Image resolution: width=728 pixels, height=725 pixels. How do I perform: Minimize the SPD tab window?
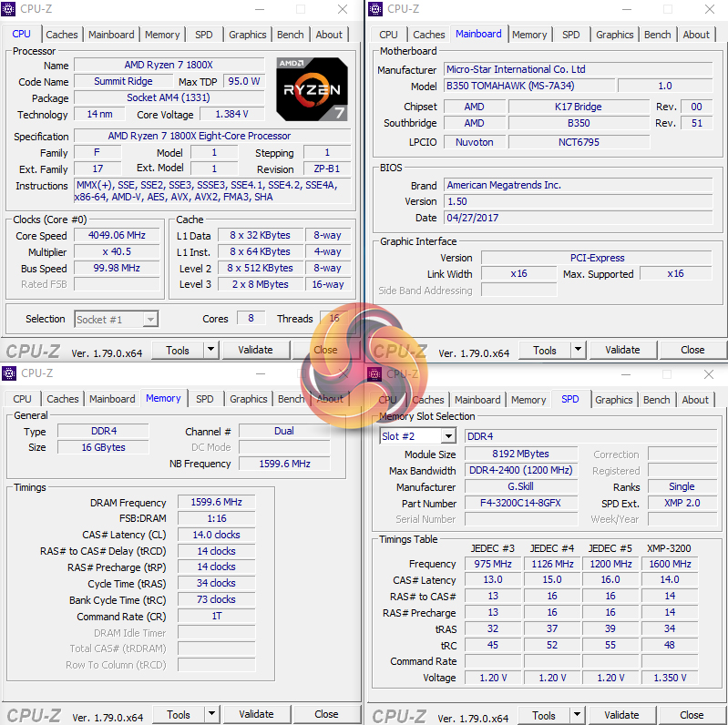[626, 374]
